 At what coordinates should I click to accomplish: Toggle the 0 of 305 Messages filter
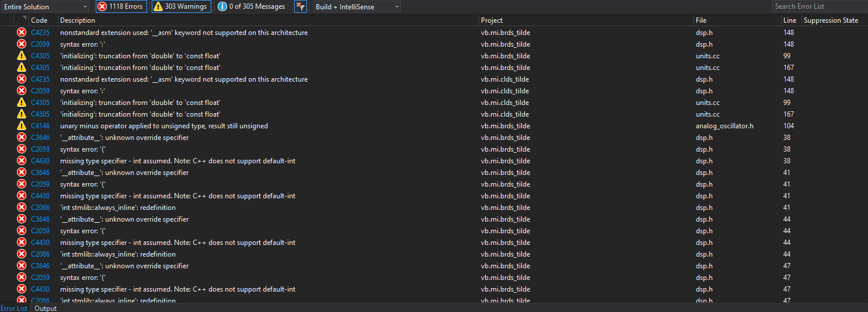point(251,6)
